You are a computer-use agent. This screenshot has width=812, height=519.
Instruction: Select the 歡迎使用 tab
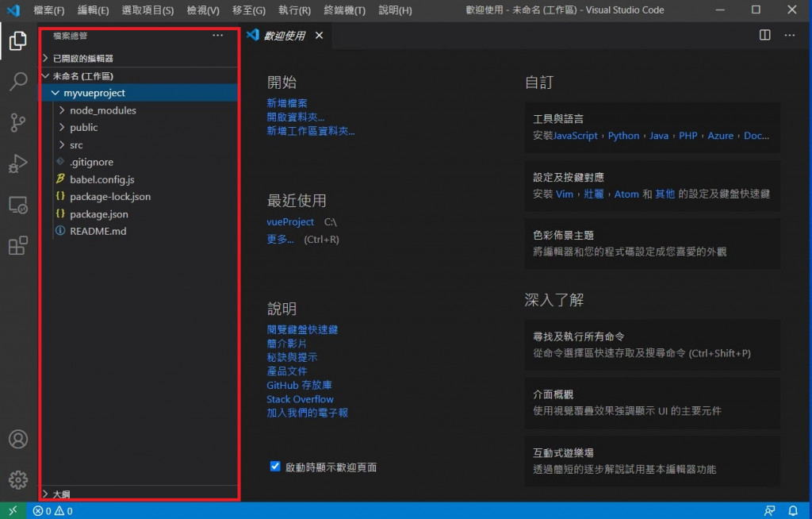click(286, 35)
